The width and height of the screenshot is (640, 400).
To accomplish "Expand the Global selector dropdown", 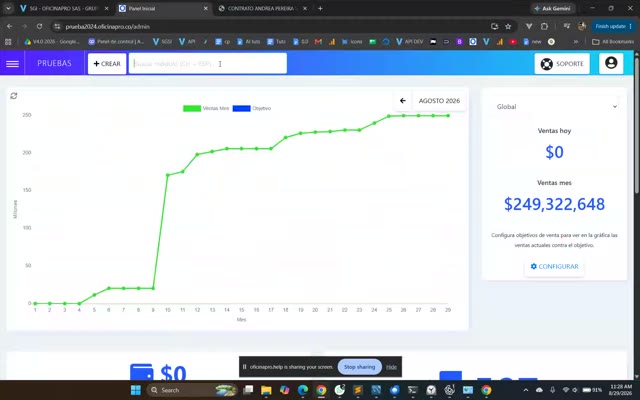I will point(556,107).
